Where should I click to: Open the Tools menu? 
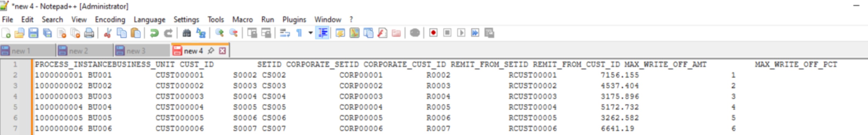[x=216, y=20]
